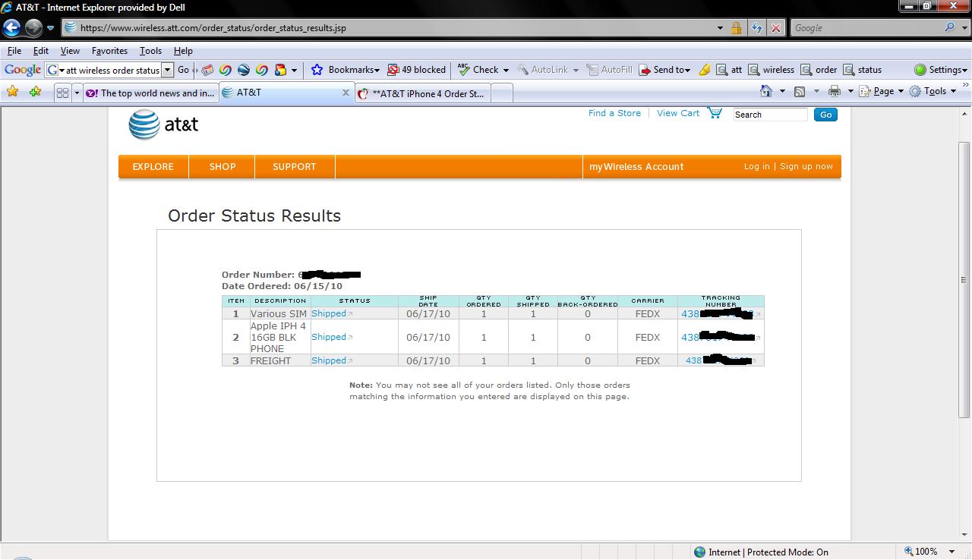This screenshot has height=560, width=972.
Task: Open the Tools gear menu in command bar
Action: coord(933,91)
